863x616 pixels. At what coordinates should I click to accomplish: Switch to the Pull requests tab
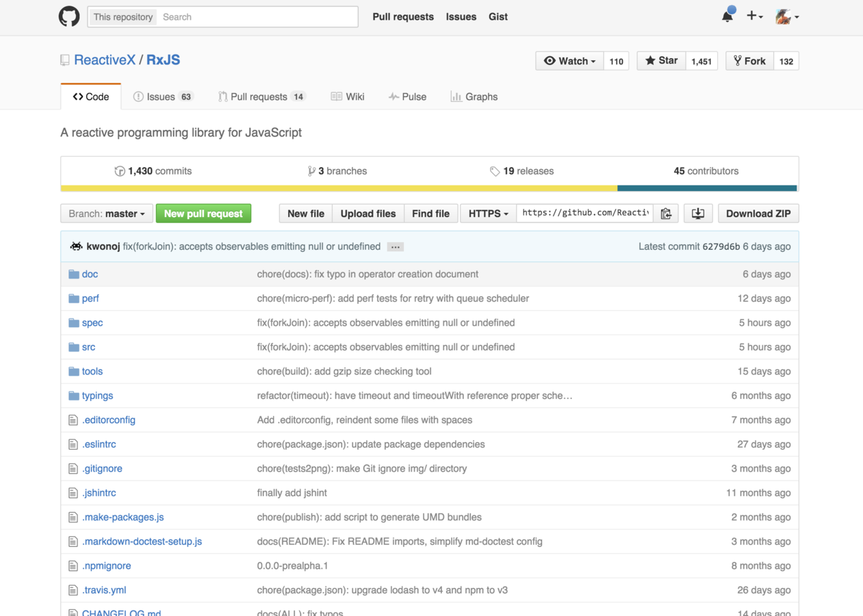[261, 97]
